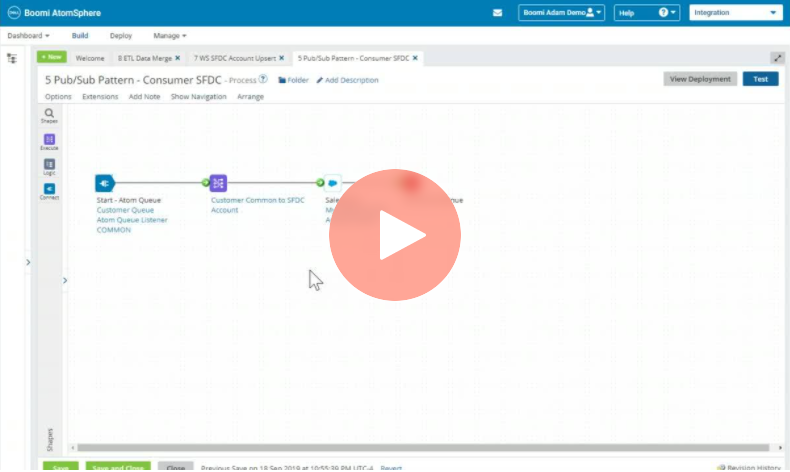This screenshot has height=472, width=790.
Task: Expand the left side panel chevron
Action: [28, 262]
